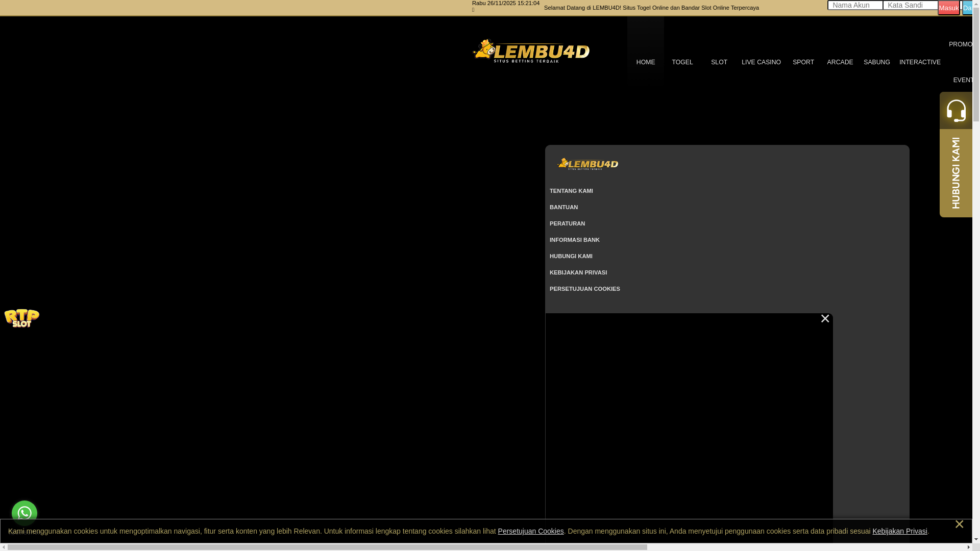Open the INTERACTIVE menu
The image size is (980, 551).
tap(920, 62)
